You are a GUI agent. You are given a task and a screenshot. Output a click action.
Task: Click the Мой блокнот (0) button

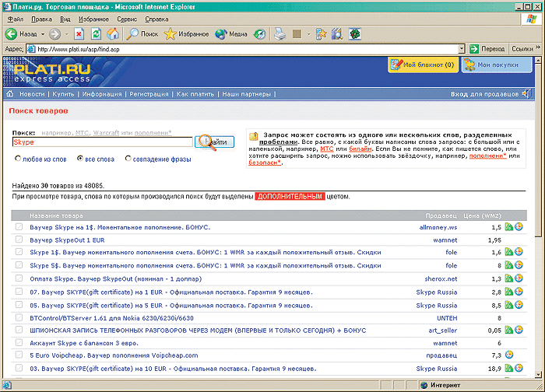pyautogui.click(x=423, y=65)
